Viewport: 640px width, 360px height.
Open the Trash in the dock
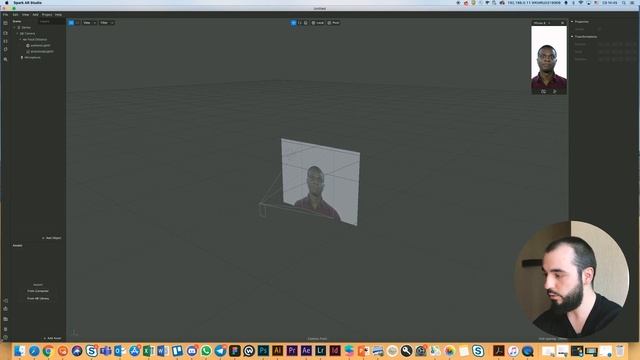pyautogui.click(x=620, y=351)
